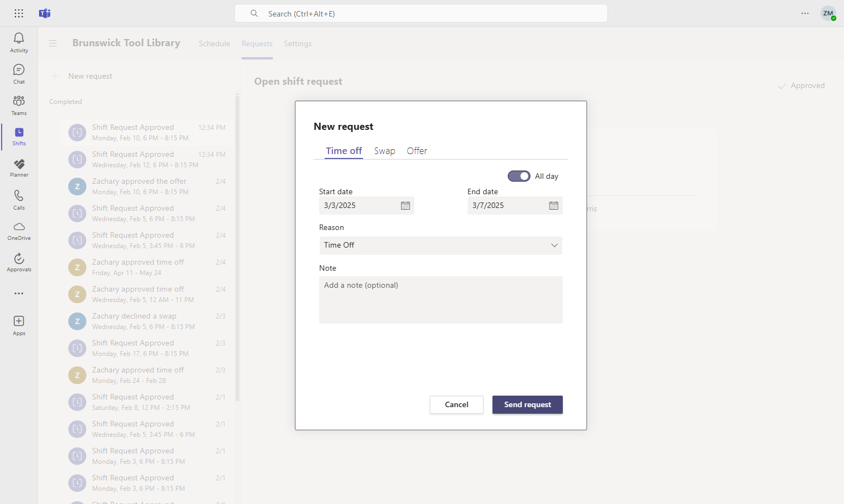
Task: Open the Settings tab
Action: pyautogui.click(x=298, y=43)
